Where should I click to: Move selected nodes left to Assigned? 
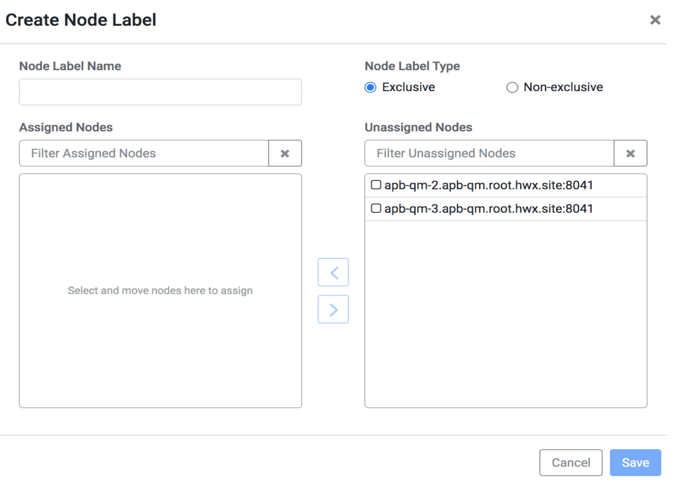333,272
